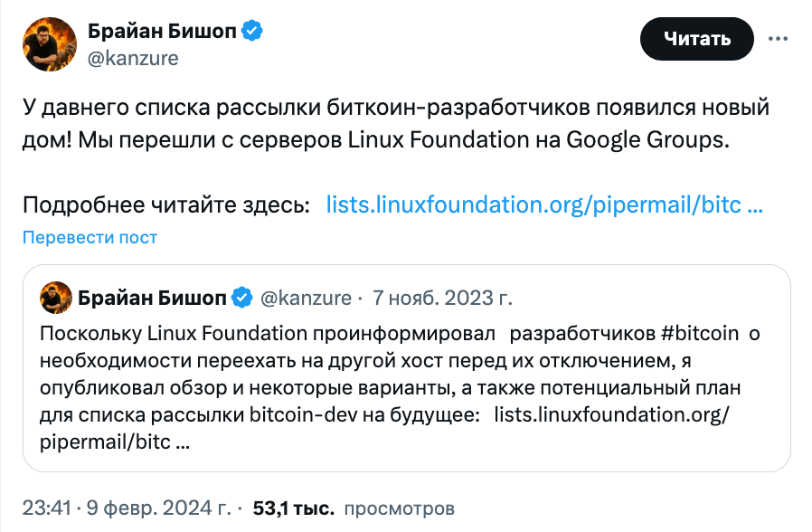
Task: Open Брайан Бишоп's profile avatar
Action: pyautogui.click(x=50, y=44)
